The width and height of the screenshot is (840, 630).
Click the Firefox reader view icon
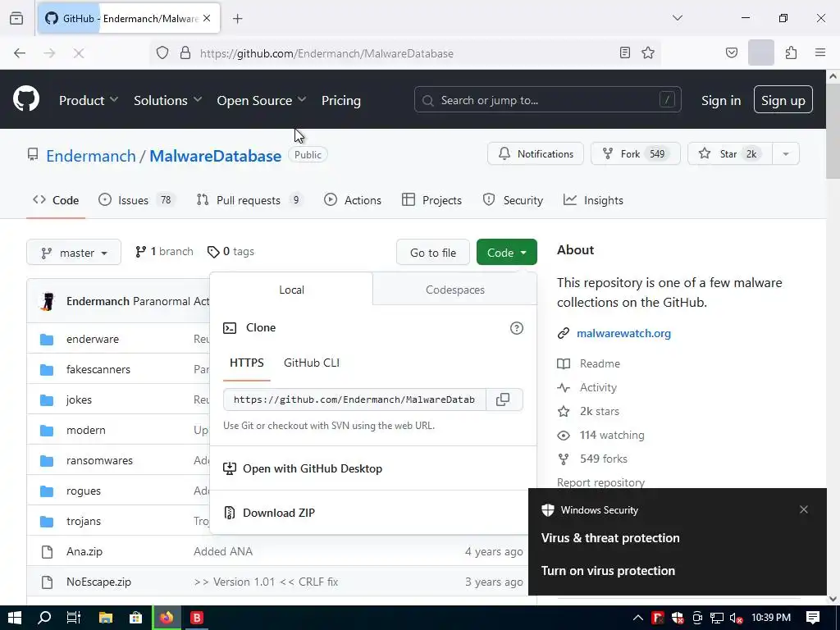click(x=624, y=53)
